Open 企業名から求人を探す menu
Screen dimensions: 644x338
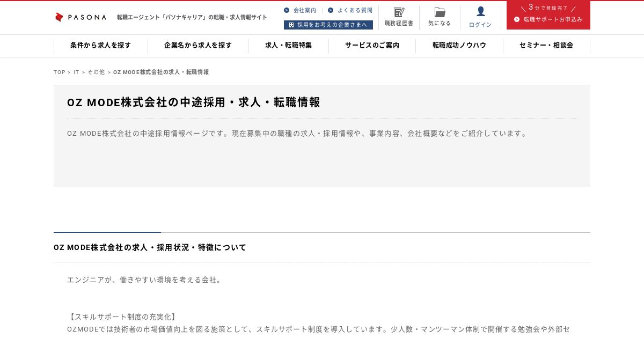(198, 46)
